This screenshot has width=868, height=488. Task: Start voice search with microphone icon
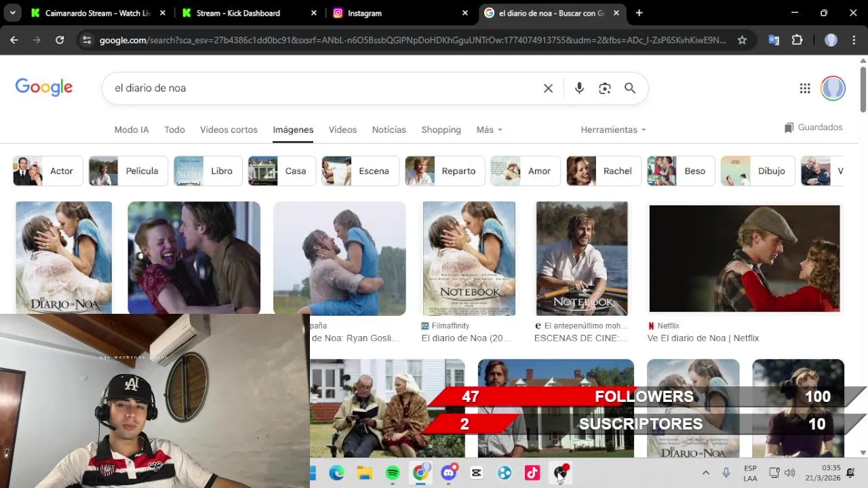579,88
